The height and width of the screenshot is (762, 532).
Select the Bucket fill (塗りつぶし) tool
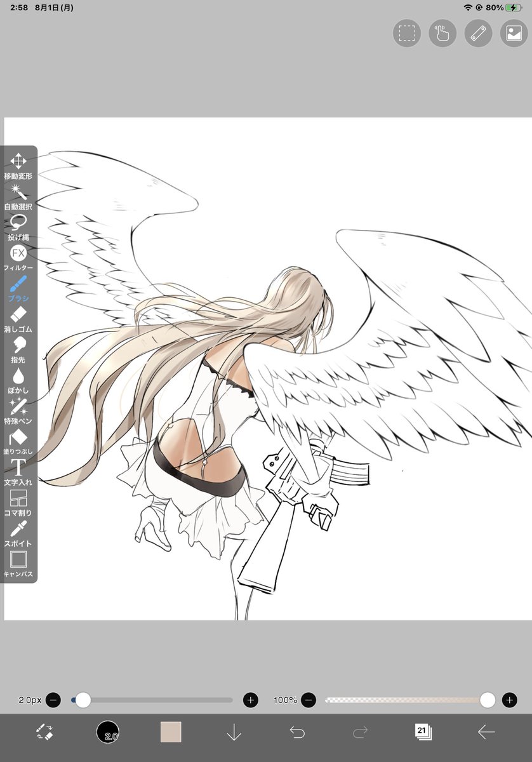pos(18,442)
